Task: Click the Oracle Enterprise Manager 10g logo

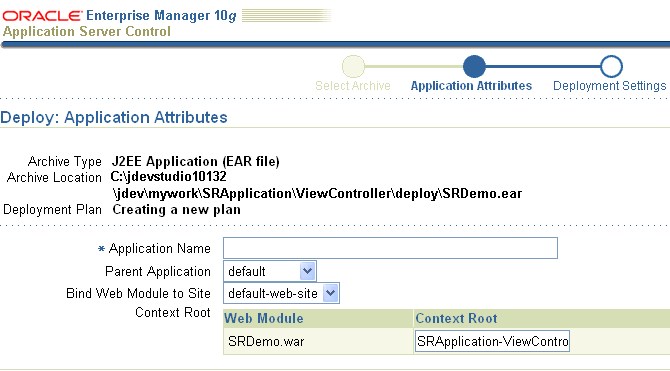Action: click(119, 16)
